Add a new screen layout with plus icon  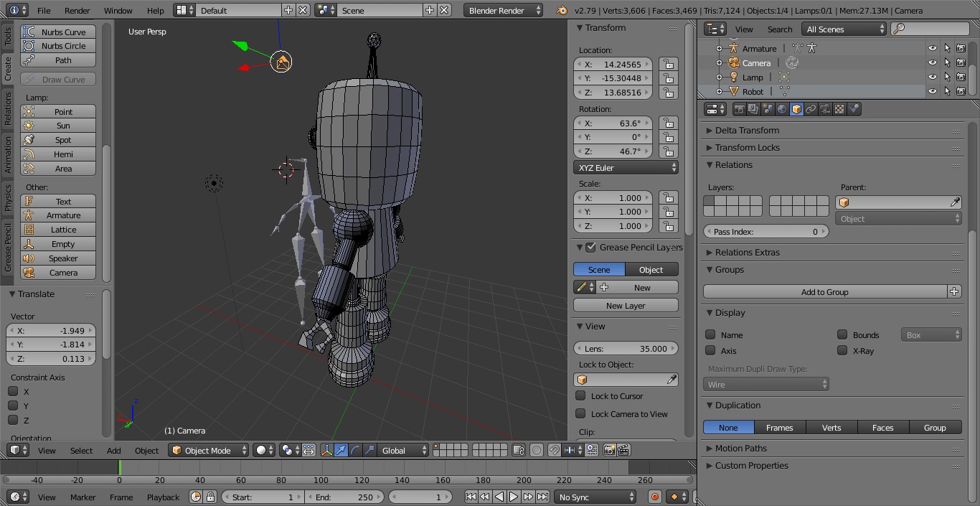288,10
